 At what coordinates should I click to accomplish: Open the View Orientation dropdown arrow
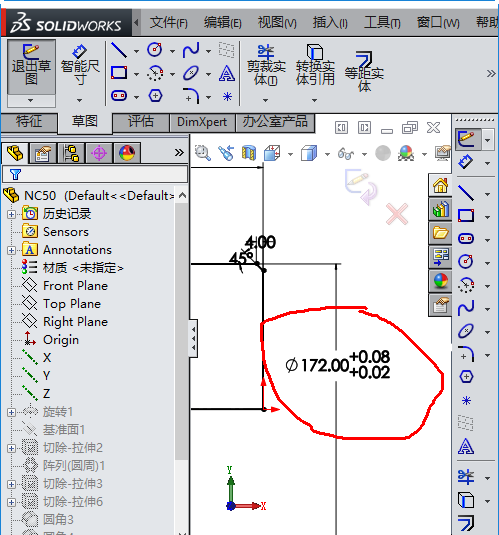pyautogui.click(x=290, y=154)
